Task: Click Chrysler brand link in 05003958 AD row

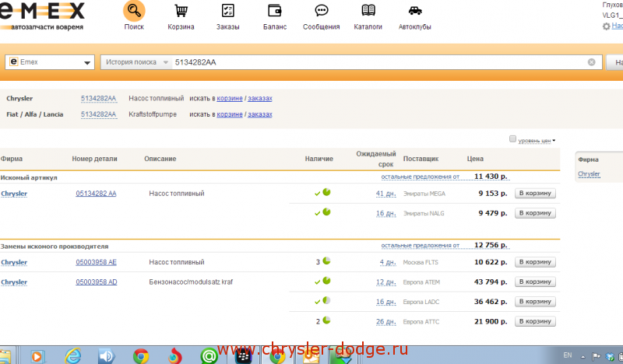Action: point(14,282)
